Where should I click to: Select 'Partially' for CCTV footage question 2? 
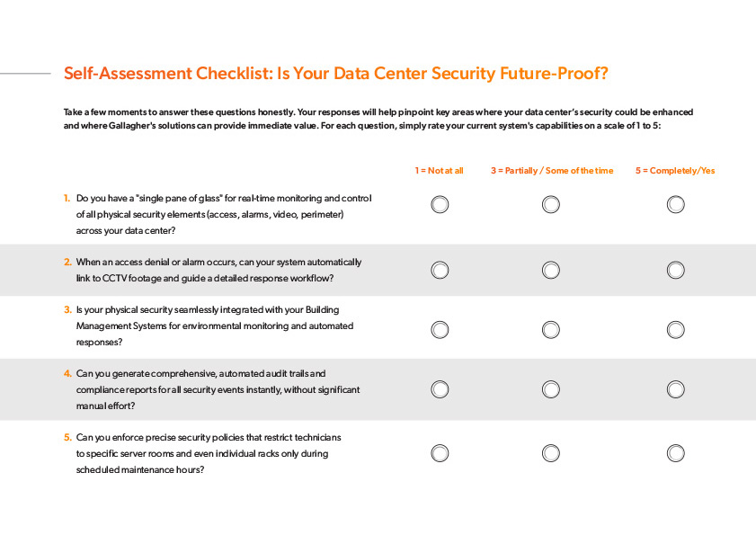pos(551,270)
